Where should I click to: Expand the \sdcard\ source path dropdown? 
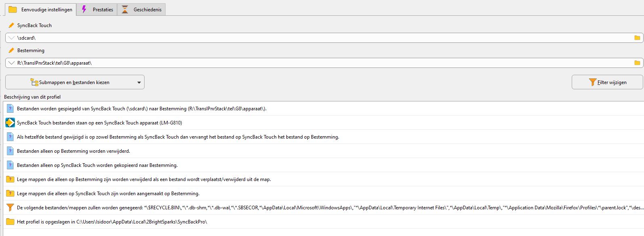[11, 38]
